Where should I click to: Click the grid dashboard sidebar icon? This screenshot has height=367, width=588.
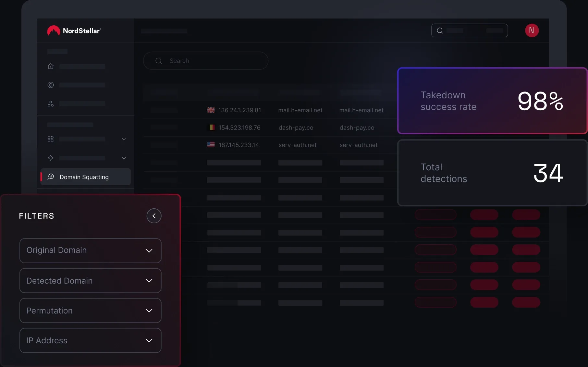click(51, 139)
